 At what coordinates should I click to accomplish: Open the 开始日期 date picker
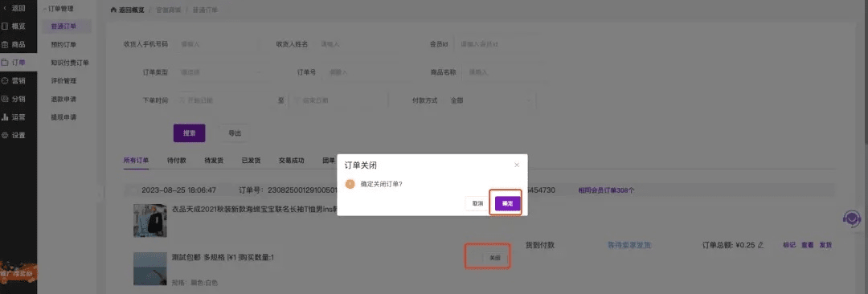pos(225,100)
